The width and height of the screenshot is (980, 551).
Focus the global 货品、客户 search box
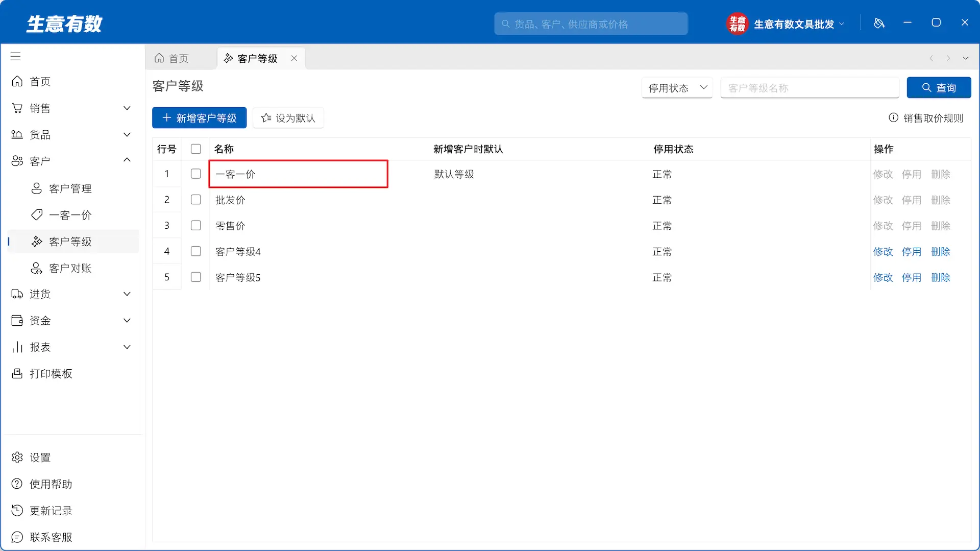(591, 24)
